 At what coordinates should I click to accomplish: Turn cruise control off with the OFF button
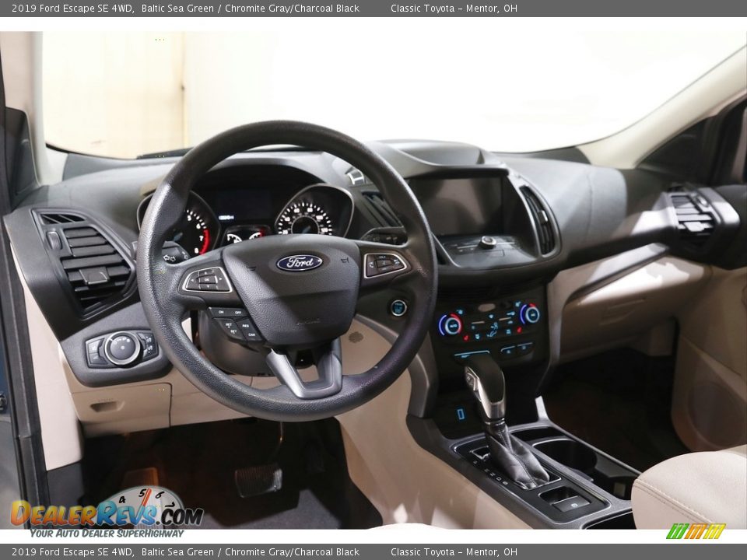click(x=237, y=313)
